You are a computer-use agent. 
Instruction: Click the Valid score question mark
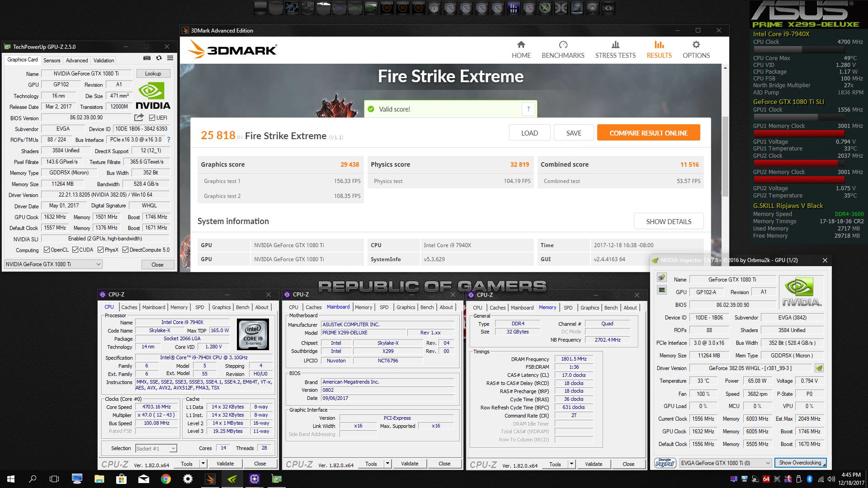pyautogui.click(x=528, y=109)
